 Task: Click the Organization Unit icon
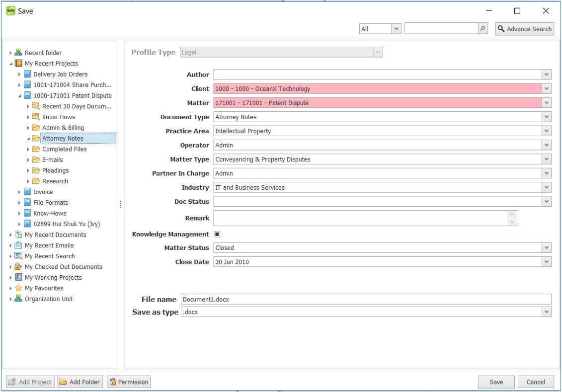point(18,299)
